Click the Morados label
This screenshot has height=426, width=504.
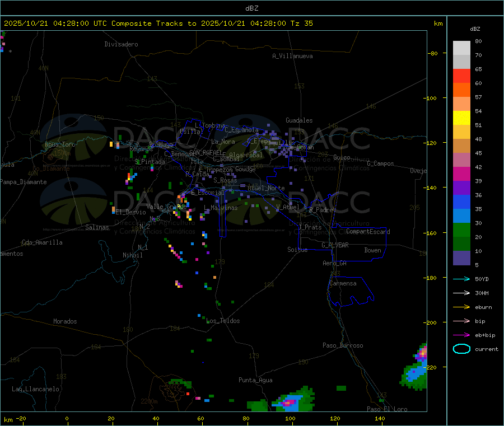66,321
